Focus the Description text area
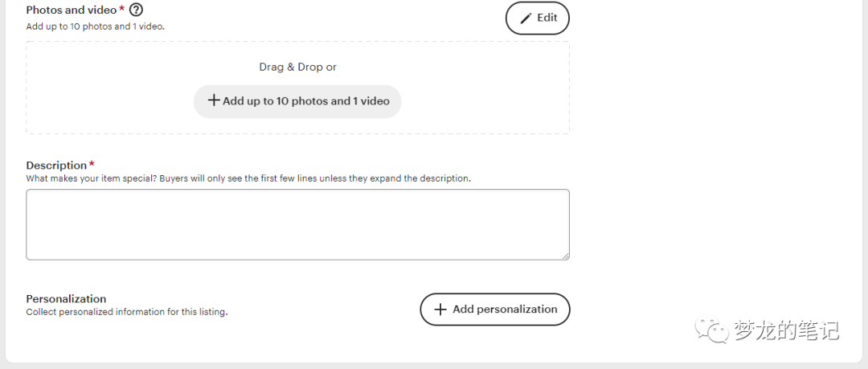 297,224
